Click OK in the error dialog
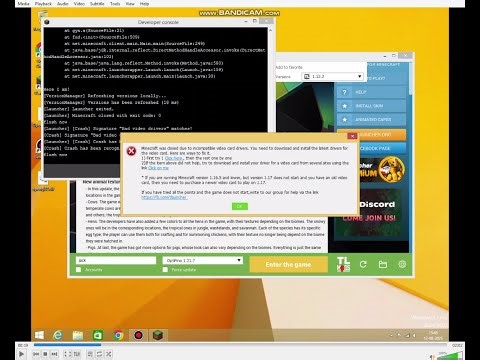 [240, 206]
